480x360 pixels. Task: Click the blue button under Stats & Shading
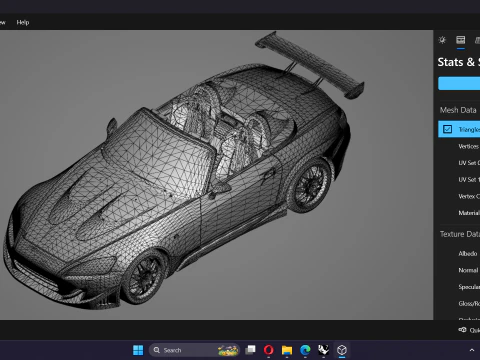point(459,83)
